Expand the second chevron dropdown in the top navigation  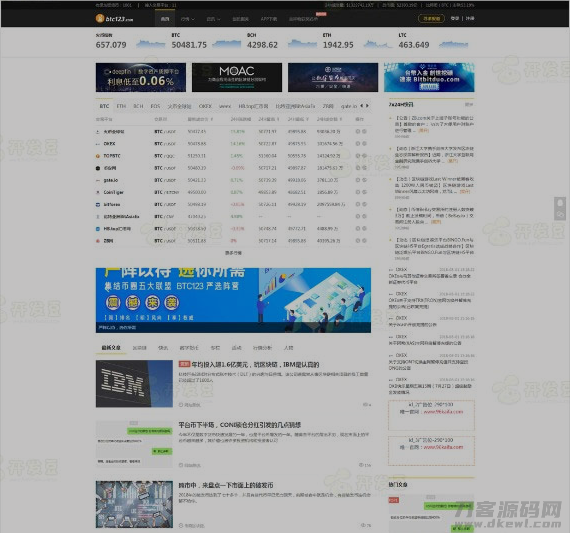pyautogui.click(x=213, y=19)
